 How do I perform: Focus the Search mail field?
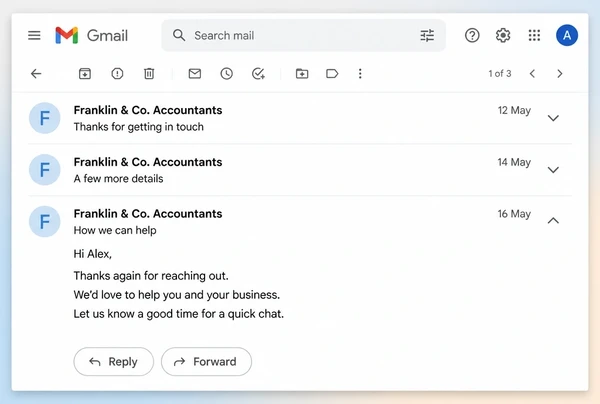click(x=303, y=36)
